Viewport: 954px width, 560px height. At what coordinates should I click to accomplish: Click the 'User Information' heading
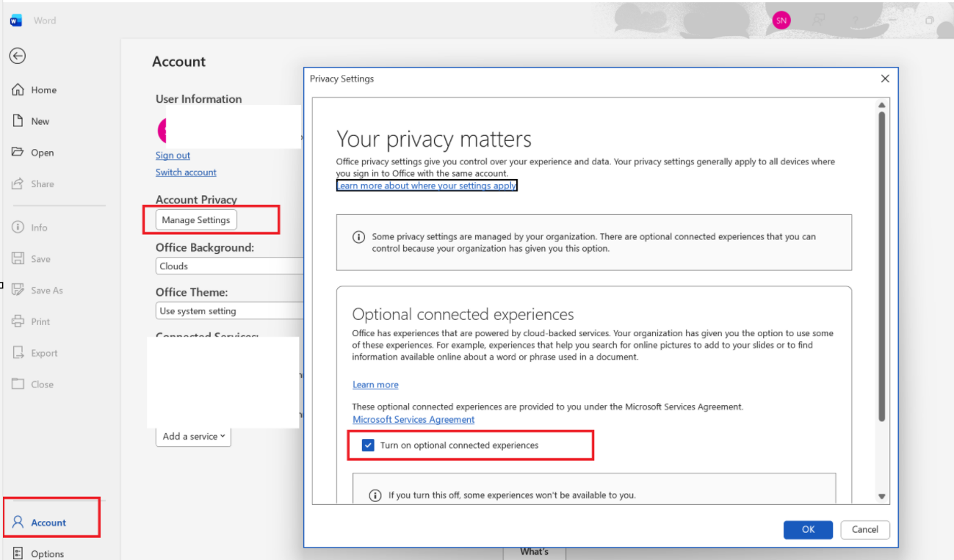click(x=198, y=99)
